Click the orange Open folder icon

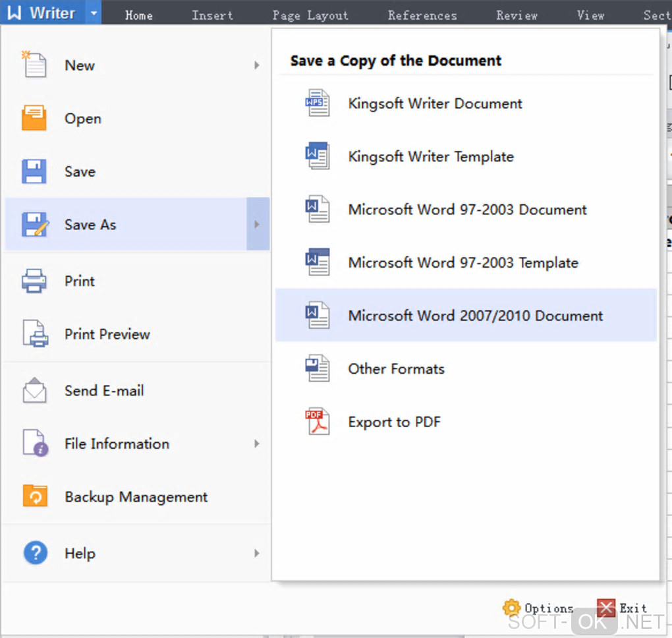[34, 117]
